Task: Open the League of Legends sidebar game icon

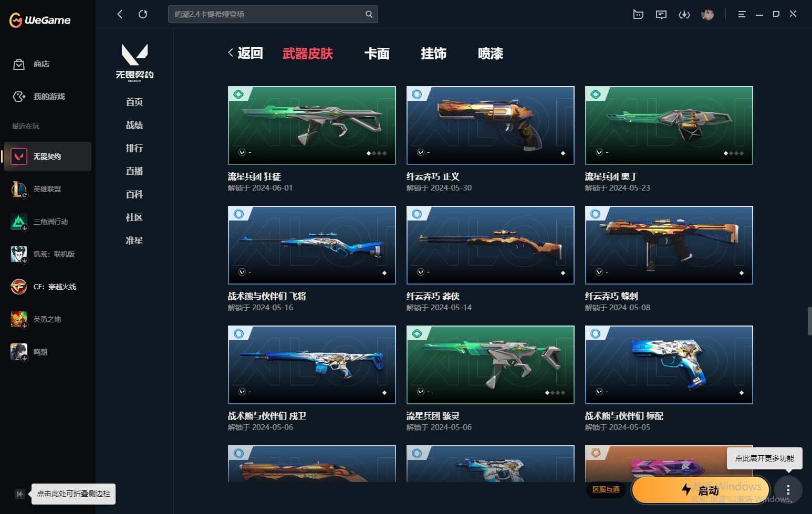Action: click(19, 189)
